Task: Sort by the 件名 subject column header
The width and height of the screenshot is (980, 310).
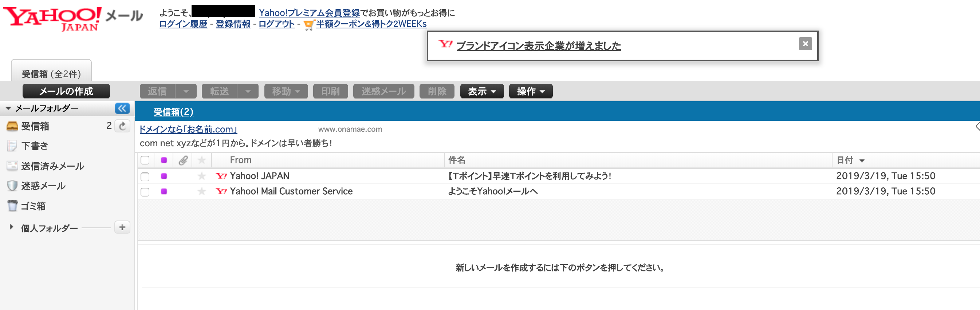Action: coord(457,160)
